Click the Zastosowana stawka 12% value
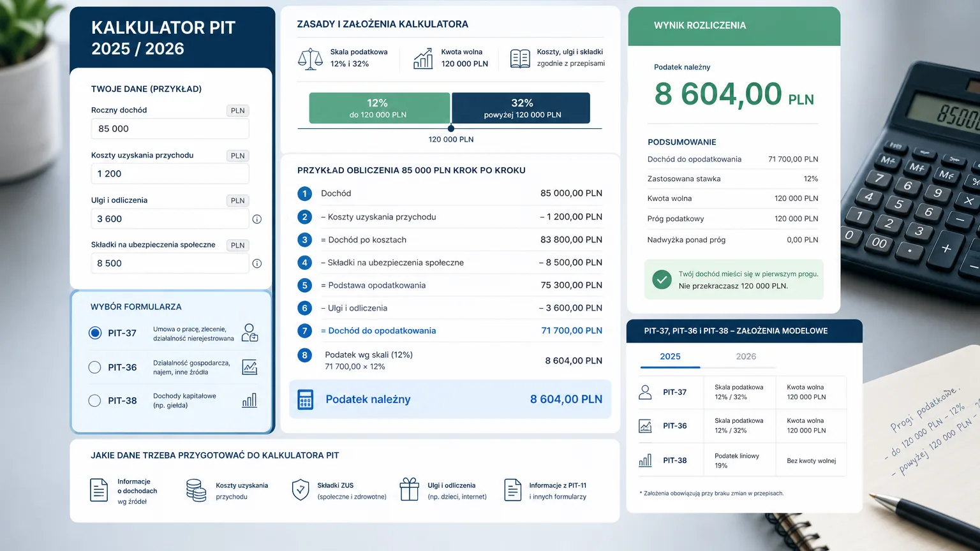Image resolution: width=980 pixels, height=551 pixels. [811, 179]
